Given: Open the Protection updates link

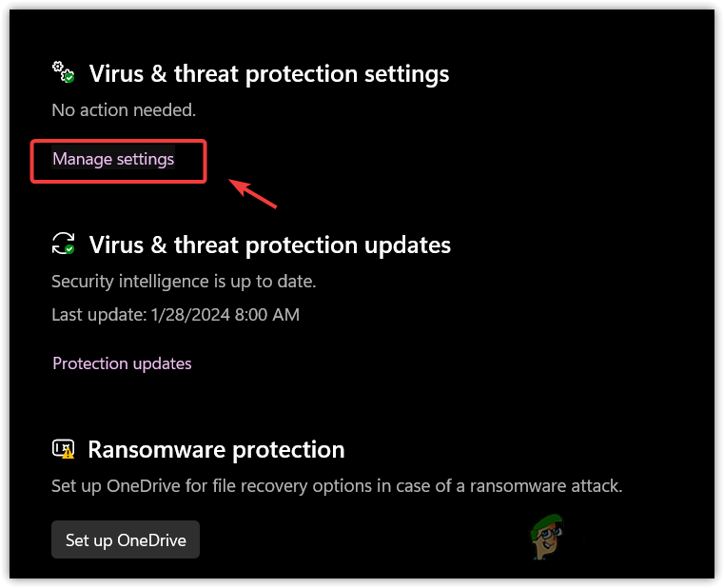Looking at the screenshot, I should tap(122, 363).
